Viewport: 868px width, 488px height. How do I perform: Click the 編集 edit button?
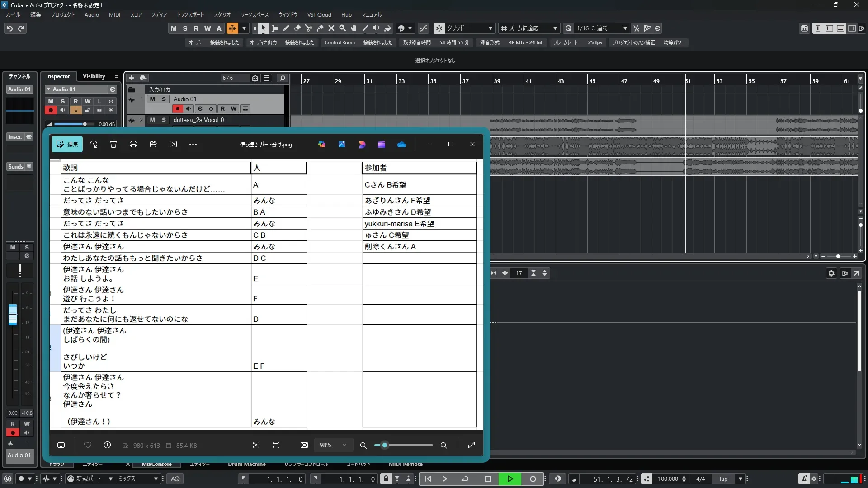pos(67,144)
